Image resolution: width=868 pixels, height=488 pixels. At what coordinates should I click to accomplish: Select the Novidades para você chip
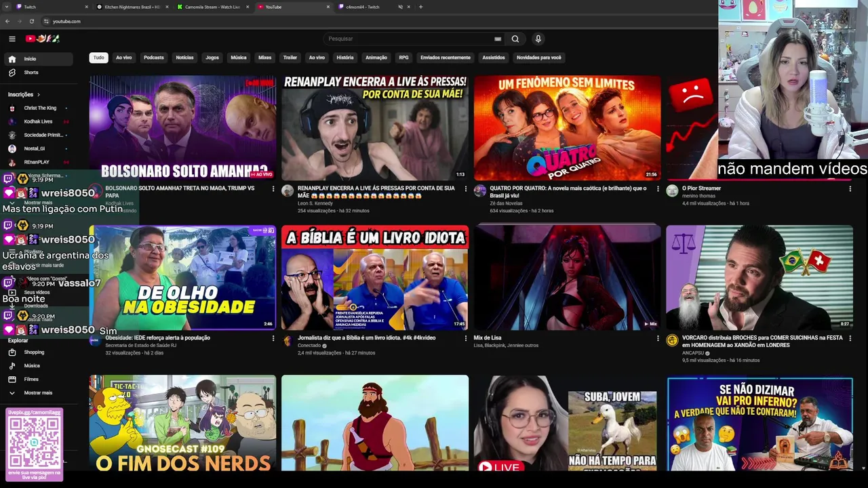[x=539, y=58]
